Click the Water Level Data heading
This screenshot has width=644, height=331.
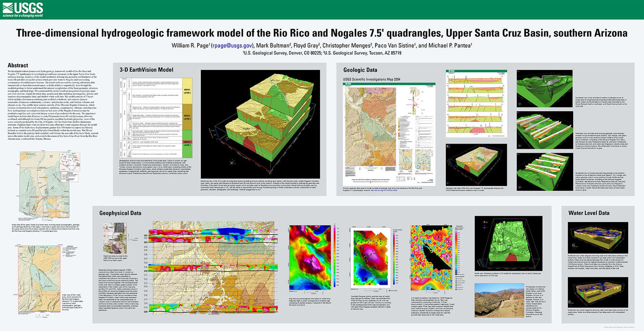[589, 212]
